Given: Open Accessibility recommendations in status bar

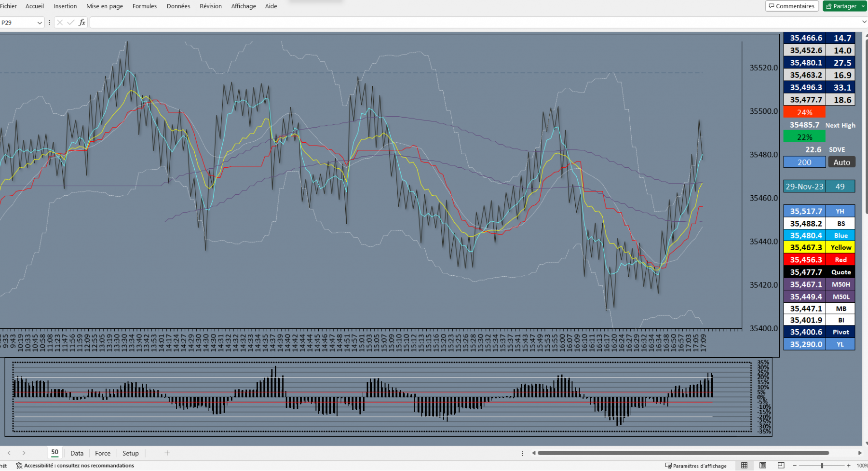Looking at the screenshot, I should pyautogui.click(x=75, y=466).
